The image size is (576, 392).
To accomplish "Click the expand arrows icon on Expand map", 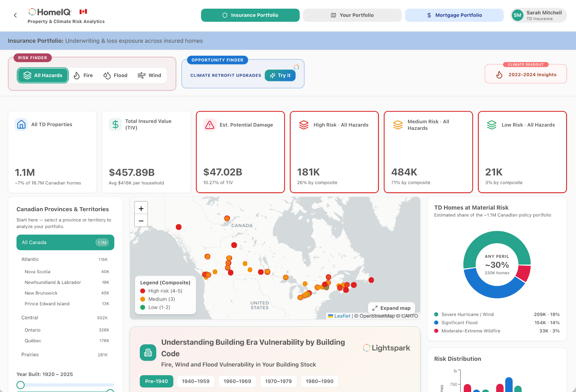I will click(375, 308).
